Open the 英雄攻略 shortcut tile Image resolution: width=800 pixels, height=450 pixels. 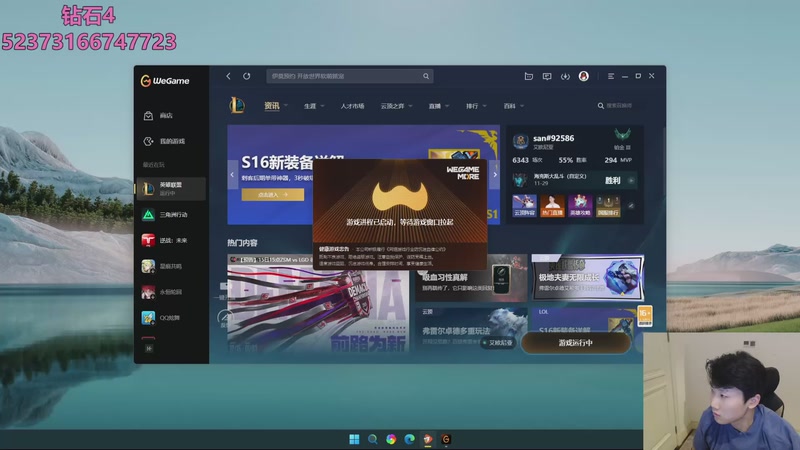coord(580,206)
